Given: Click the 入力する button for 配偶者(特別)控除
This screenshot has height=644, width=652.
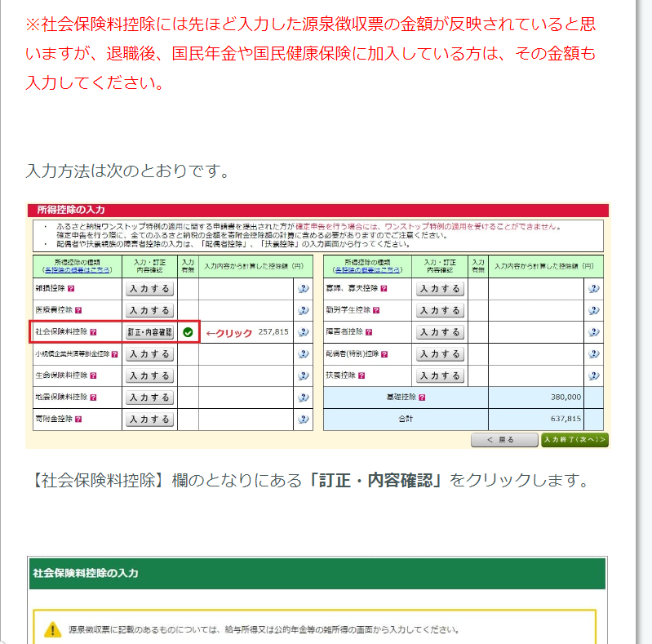Looking at the screenshot, I should [440, 354].
